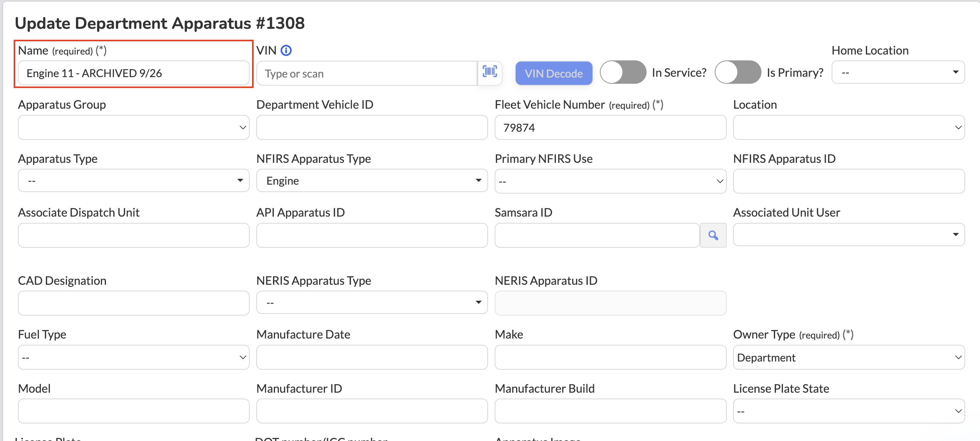Click the Manufacture Date field
The width and height of the screenshot is (980, 441).
coord(372,357)
